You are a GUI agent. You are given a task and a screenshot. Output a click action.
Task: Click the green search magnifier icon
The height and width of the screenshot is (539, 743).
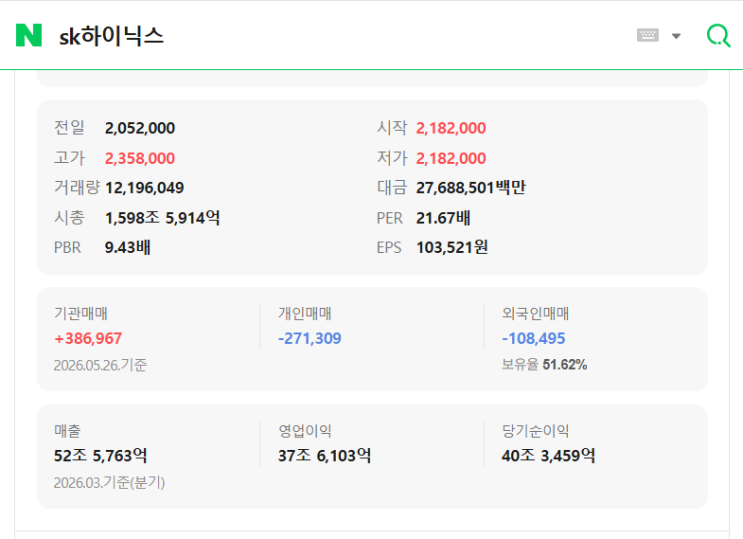pyautogui.click(x=718, y=36)
